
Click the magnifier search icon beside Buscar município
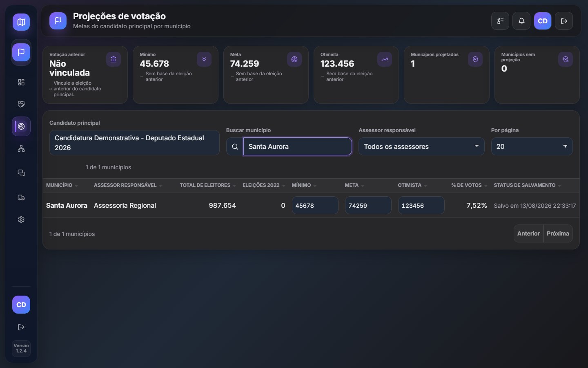tap(235, 146)
